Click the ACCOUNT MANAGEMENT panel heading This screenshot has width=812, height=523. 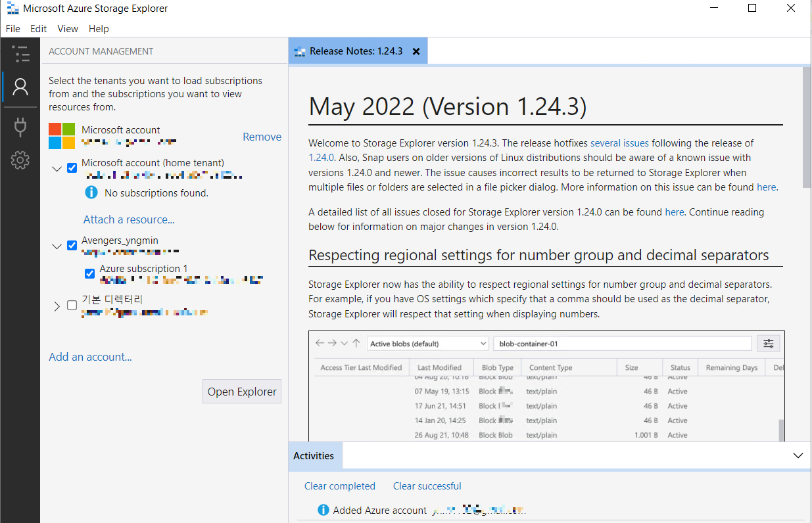[101, 51]
